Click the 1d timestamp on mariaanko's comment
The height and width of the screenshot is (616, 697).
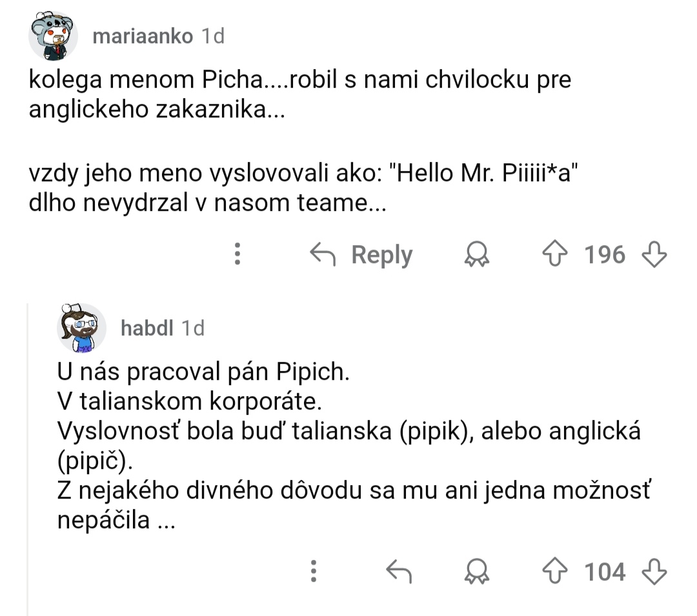click(x=213, y=37)
